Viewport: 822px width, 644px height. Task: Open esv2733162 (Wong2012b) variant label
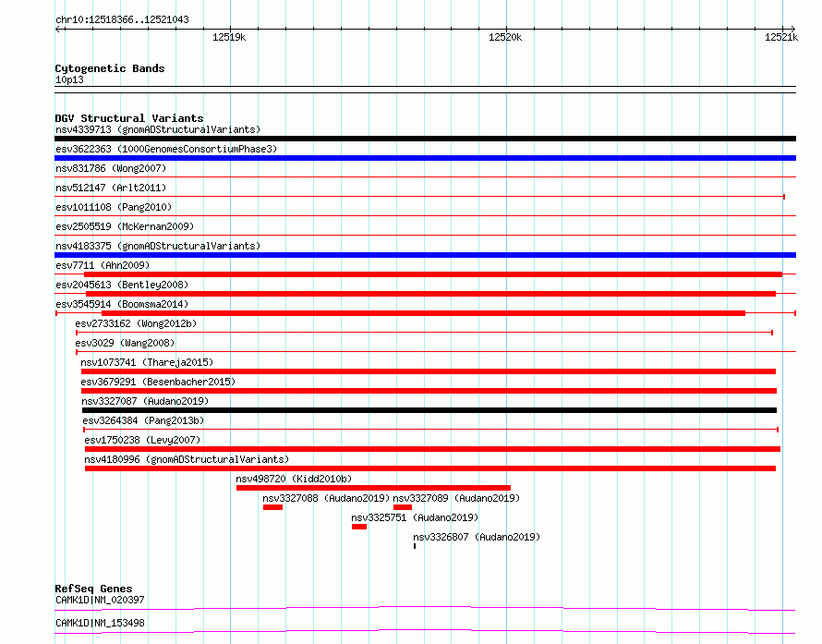(x=136, y=323)
